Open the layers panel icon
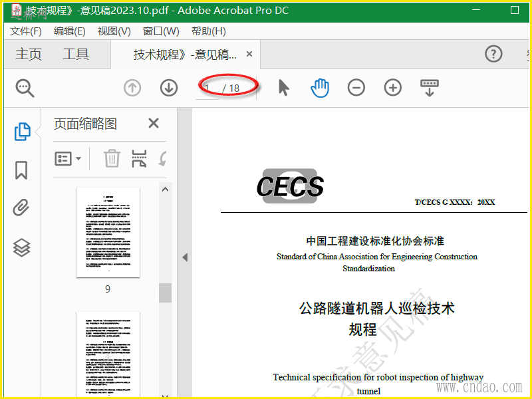Image resolution: width=532 pixels, height=399 pixels. (22, 247)
